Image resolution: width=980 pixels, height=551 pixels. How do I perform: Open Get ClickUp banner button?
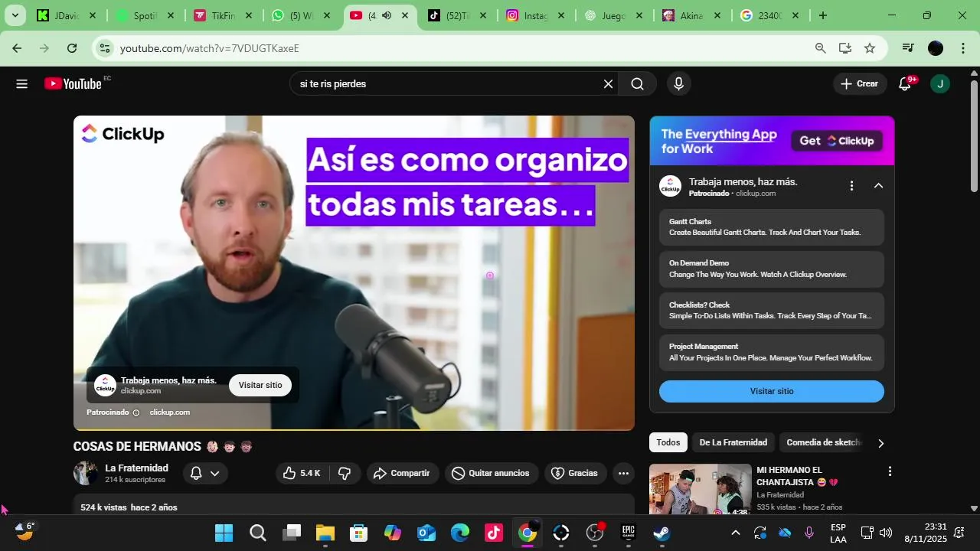coord(837,141)
